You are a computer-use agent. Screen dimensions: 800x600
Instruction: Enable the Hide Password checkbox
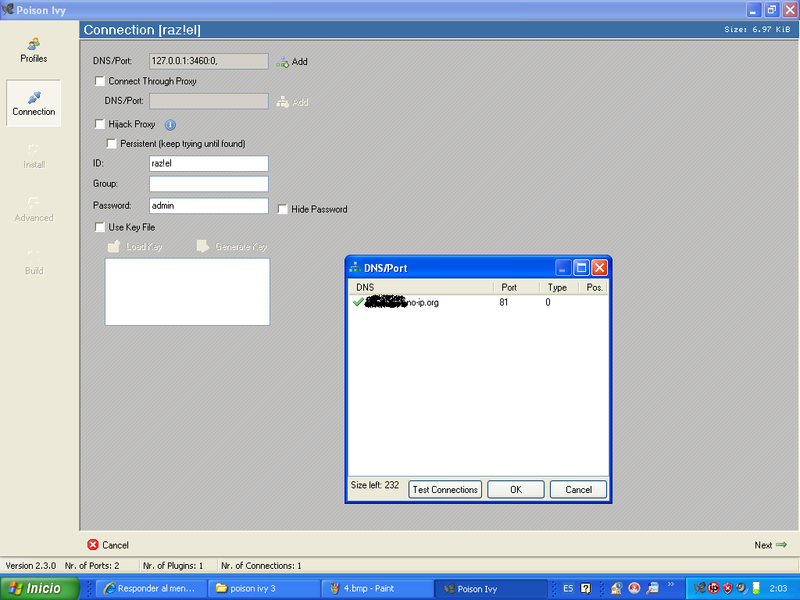click(x=282, y=209)
